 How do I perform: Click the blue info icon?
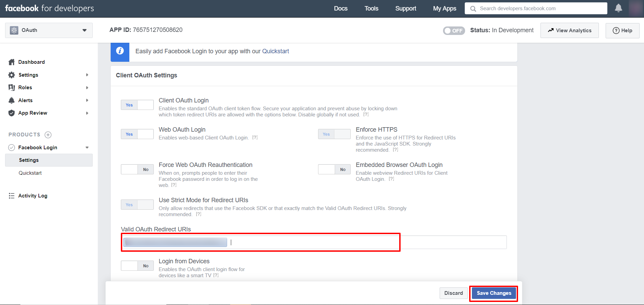120,51
